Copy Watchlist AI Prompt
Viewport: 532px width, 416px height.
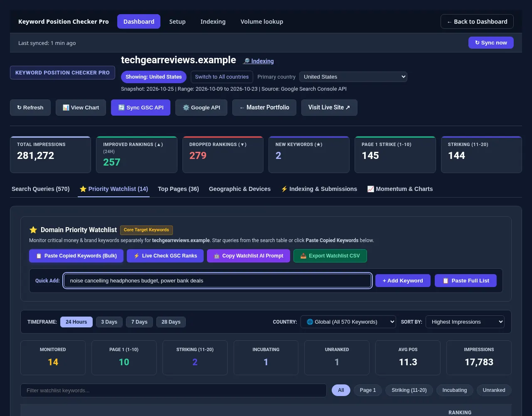(x=249, y=256)
